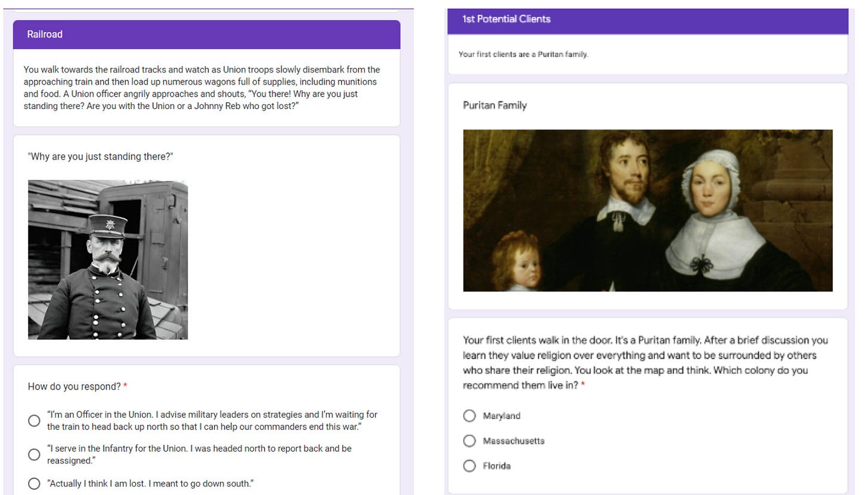Click the Puritan family colony question text
The height and width of the screenshot is (495, 868).
pos(646,363)
